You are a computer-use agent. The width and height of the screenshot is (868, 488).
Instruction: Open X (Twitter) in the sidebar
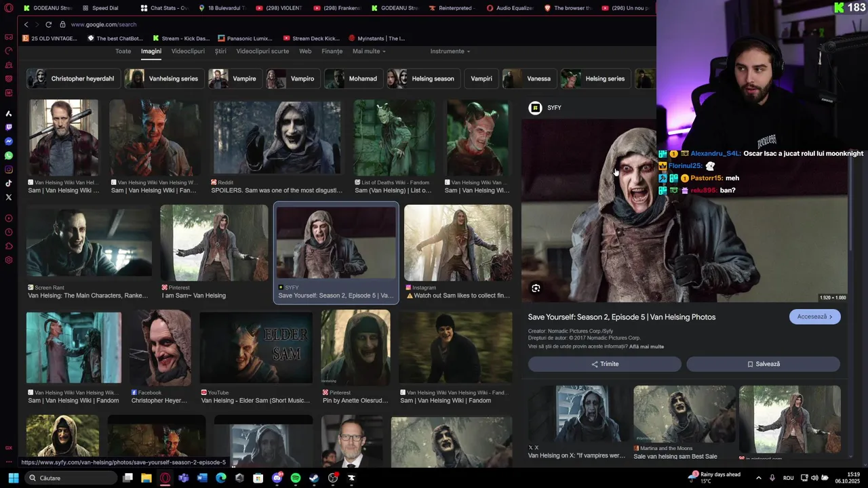(x=9, y=197)
